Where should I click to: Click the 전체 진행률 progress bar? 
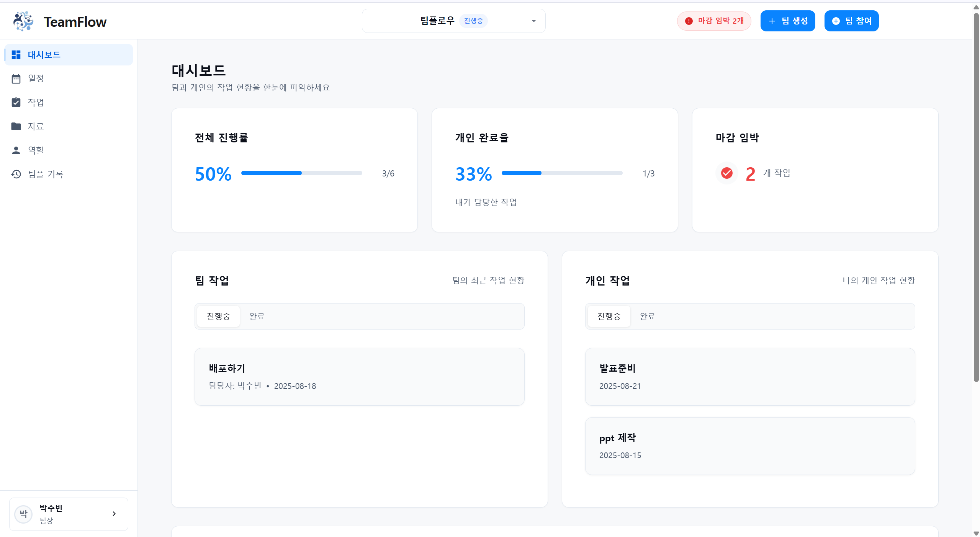(x=301, y=173)
